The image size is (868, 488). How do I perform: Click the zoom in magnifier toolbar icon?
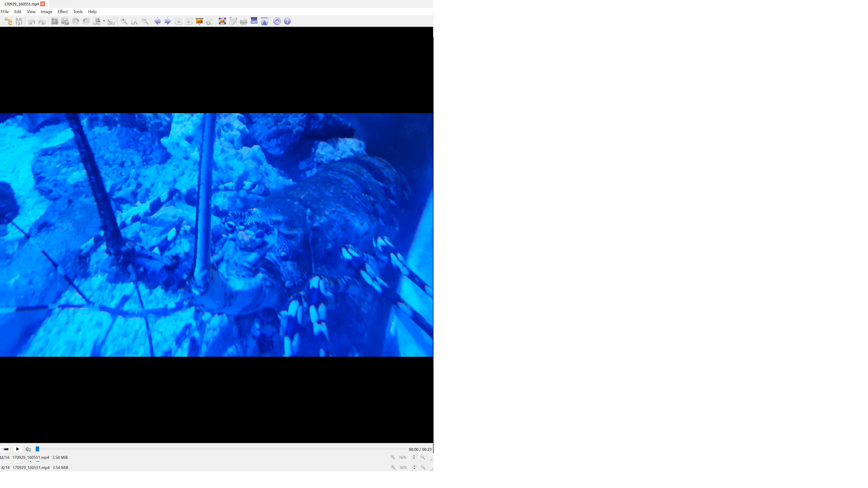(x=124, y=21)
